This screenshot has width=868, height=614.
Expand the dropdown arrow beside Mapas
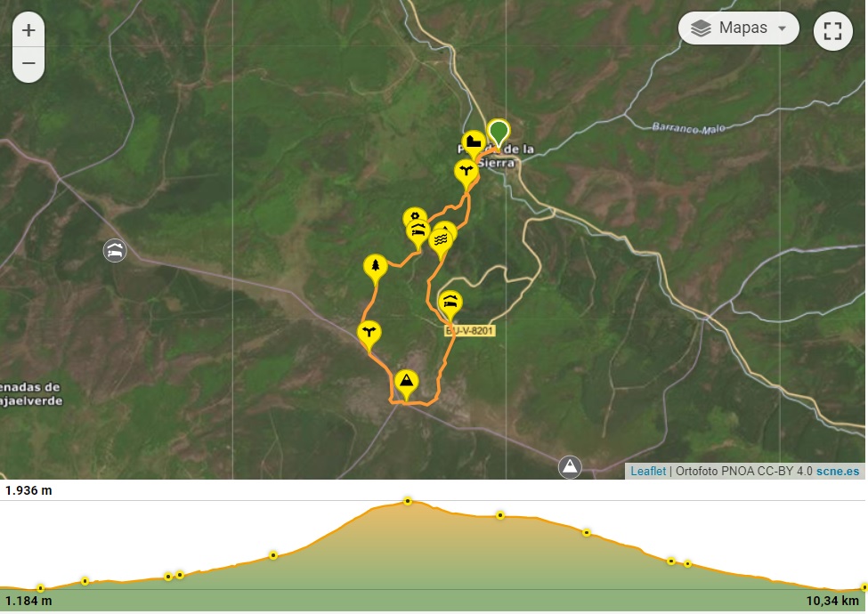click(782, 28)
